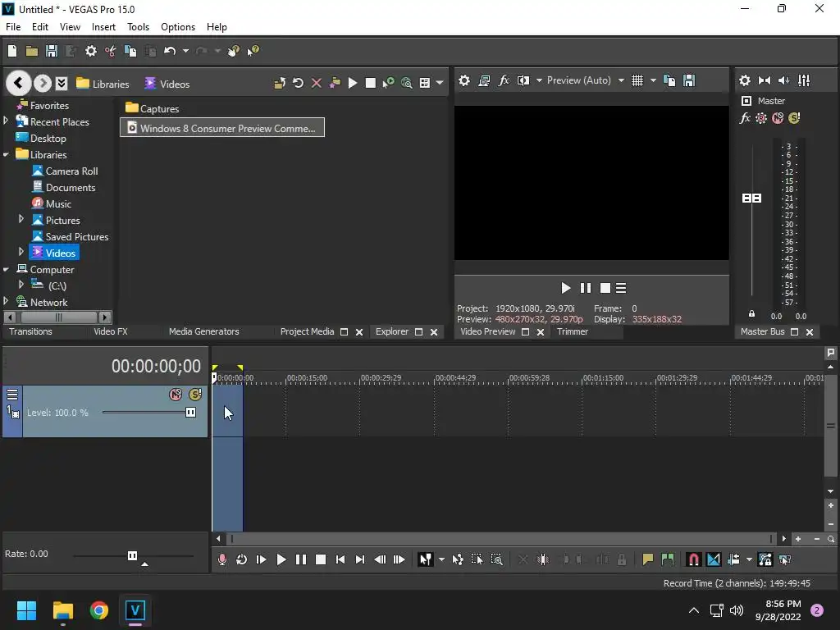The image size is (840, 630).
Task: Play the timeline from the transport bar
Action: (x=281, y=559)
